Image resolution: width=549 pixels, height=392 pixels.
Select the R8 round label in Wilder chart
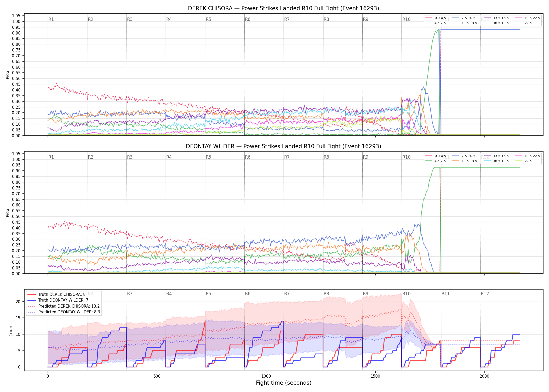tap(326, 157)
